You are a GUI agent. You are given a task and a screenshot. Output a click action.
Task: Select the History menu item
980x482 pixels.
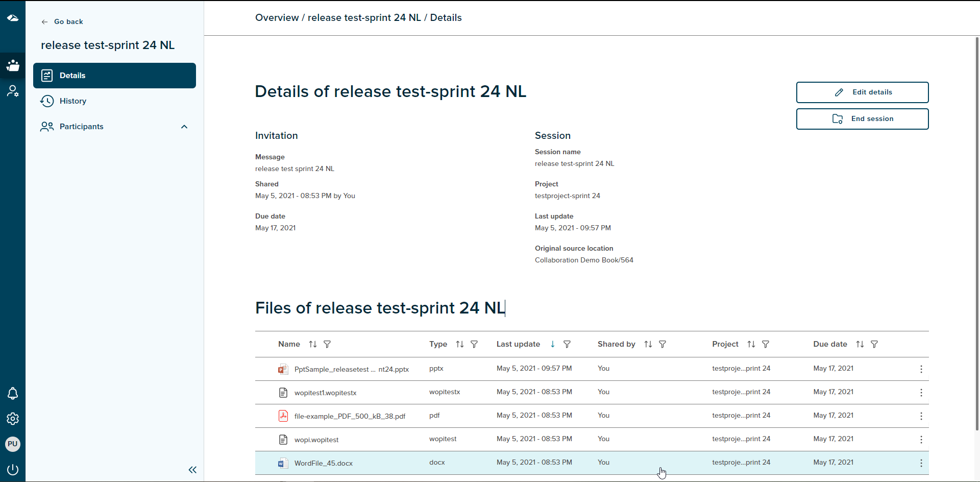pos(73,101)
